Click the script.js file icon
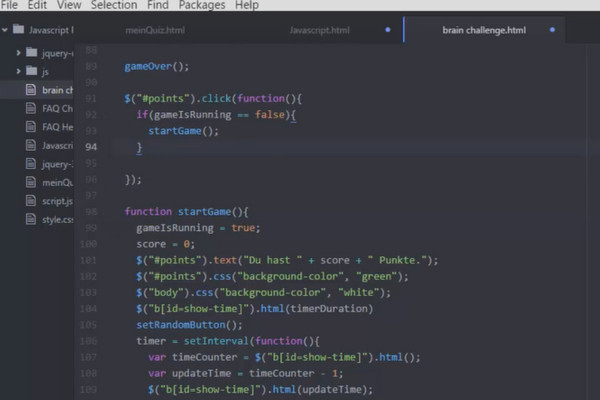This screenshot has height=400, width=600. [31, 200]
